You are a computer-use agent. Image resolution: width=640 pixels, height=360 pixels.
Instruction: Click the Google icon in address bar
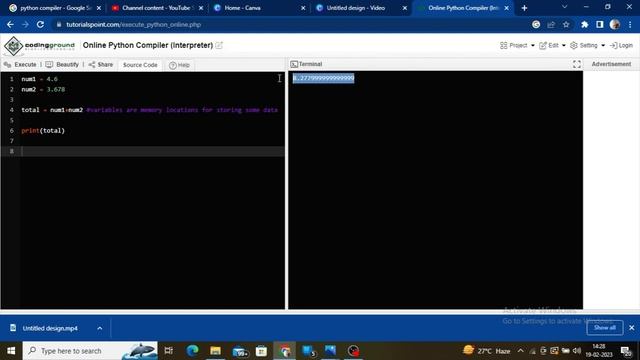(x=536, y=24)
